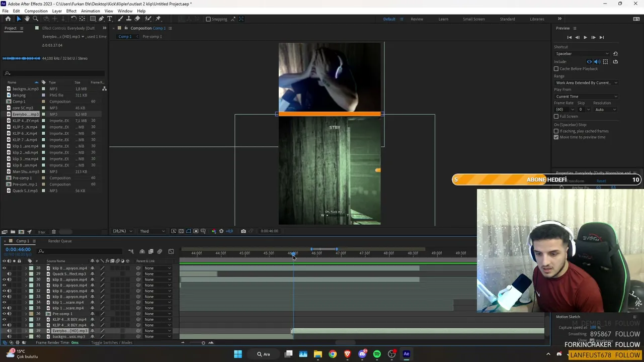
Task: Select the Eraser tool
Action: 137,19
